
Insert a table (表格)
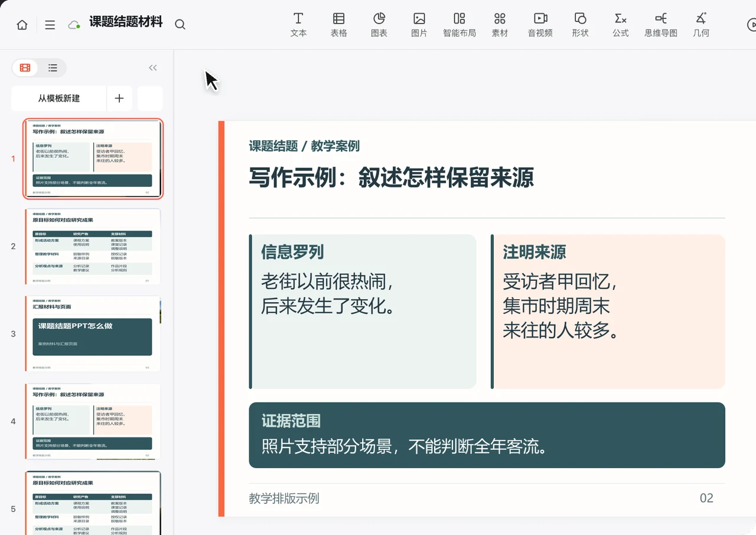coord(339,25)
